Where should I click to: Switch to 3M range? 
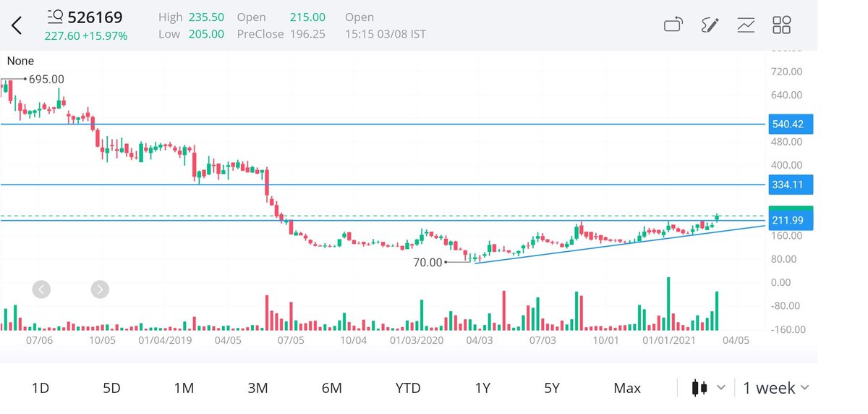[x=258, y=388]
